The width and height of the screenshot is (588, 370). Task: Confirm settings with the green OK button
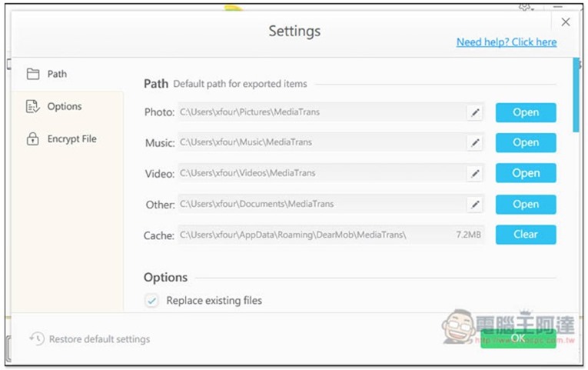click(518, 338)
